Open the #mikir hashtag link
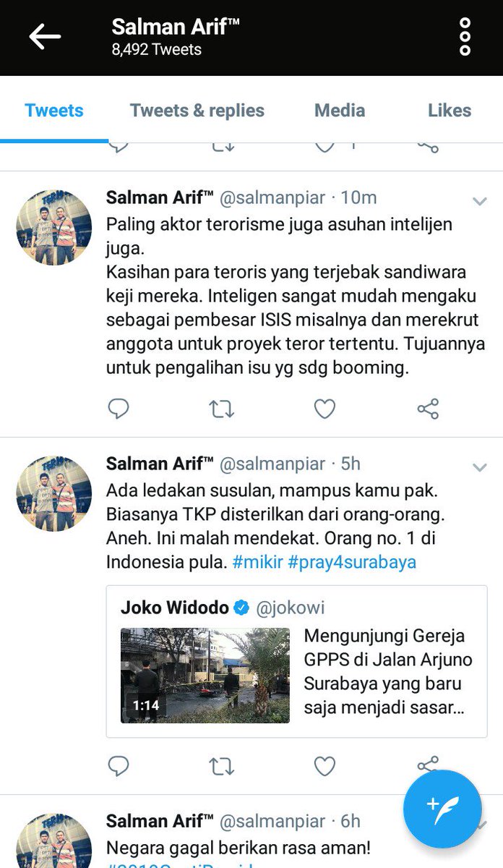The width and height of the screenshot is (503, 868). [257, 562]
